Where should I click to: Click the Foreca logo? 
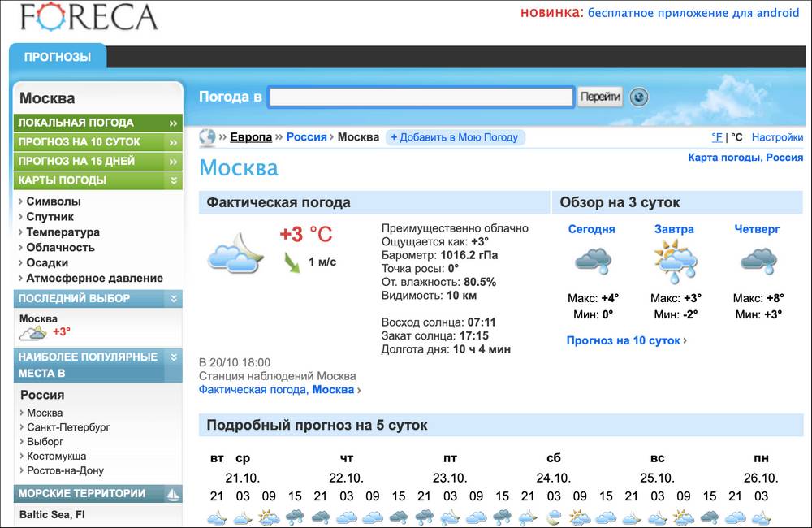coord(89,17)
